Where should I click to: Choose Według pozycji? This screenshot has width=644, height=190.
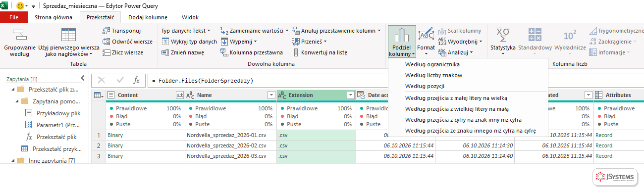(x=469, y=86)
